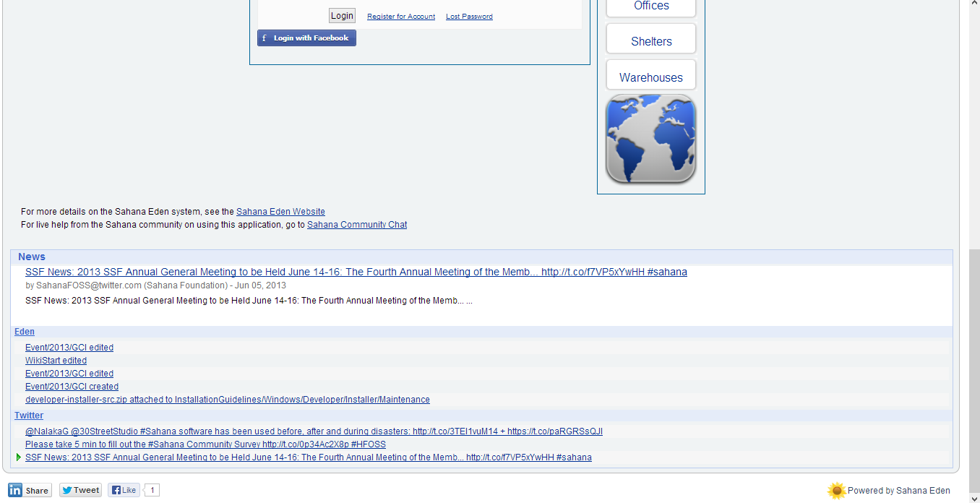Click the vertical page scrollbar
This screenshot has width=980, height=503.
point(973,361)
